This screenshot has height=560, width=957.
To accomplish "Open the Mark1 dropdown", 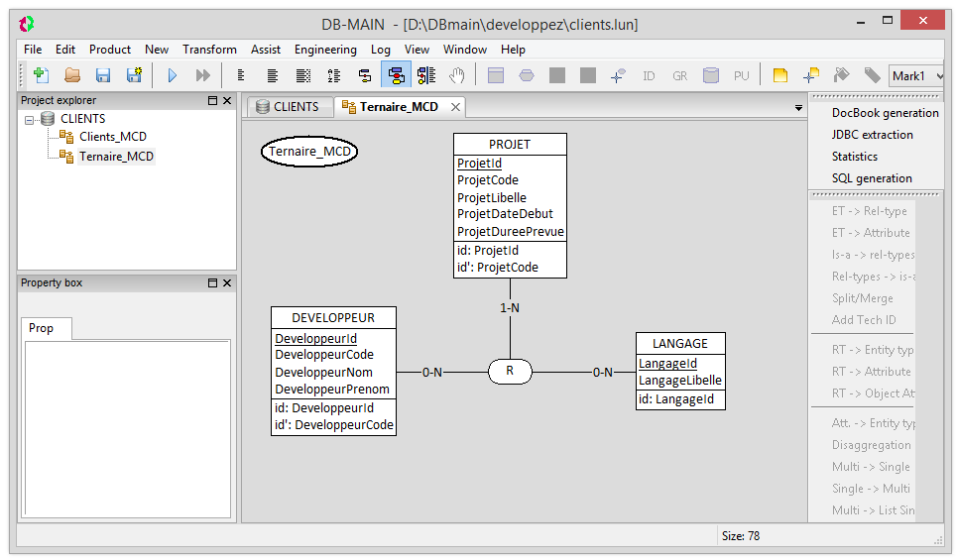I will 940,76.
